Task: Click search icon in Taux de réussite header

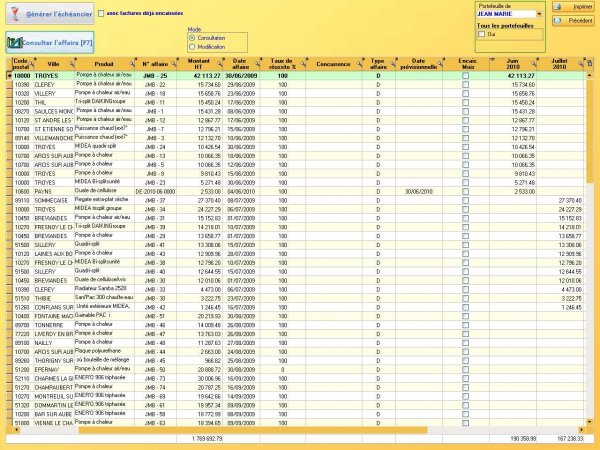Action: [x=303, y=64]
